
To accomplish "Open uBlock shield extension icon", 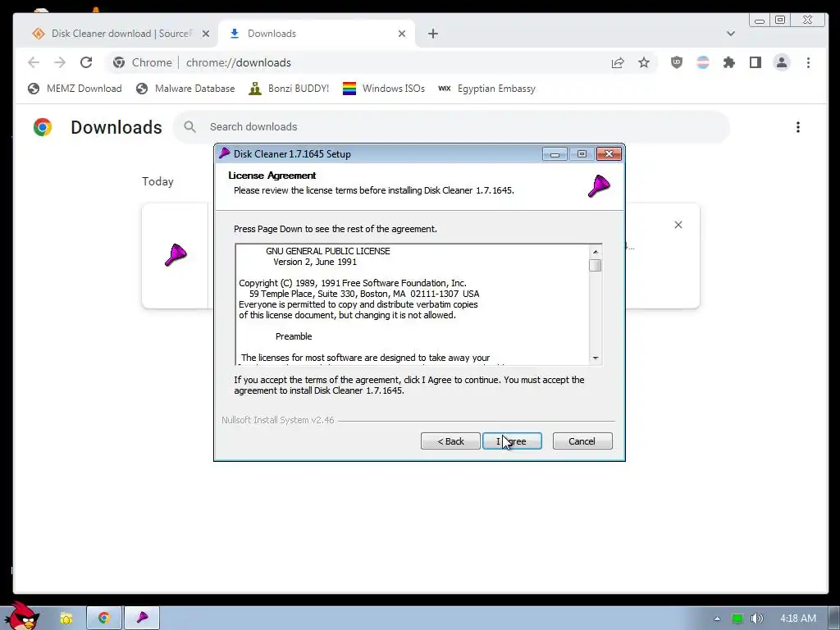I will (677, 62).
